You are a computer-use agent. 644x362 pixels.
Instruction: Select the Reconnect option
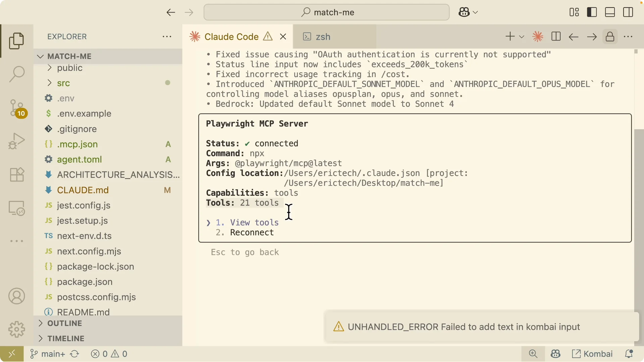coord(252,233)
